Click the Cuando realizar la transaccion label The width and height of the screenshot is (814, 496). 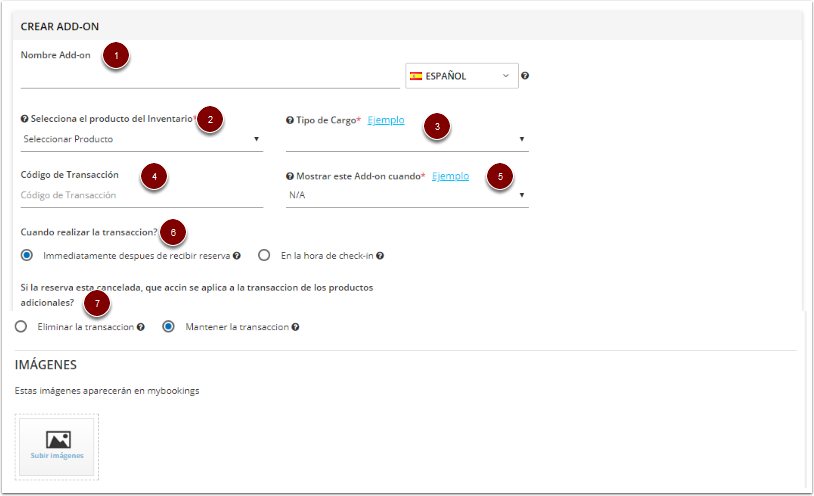[x=89, y=232]
